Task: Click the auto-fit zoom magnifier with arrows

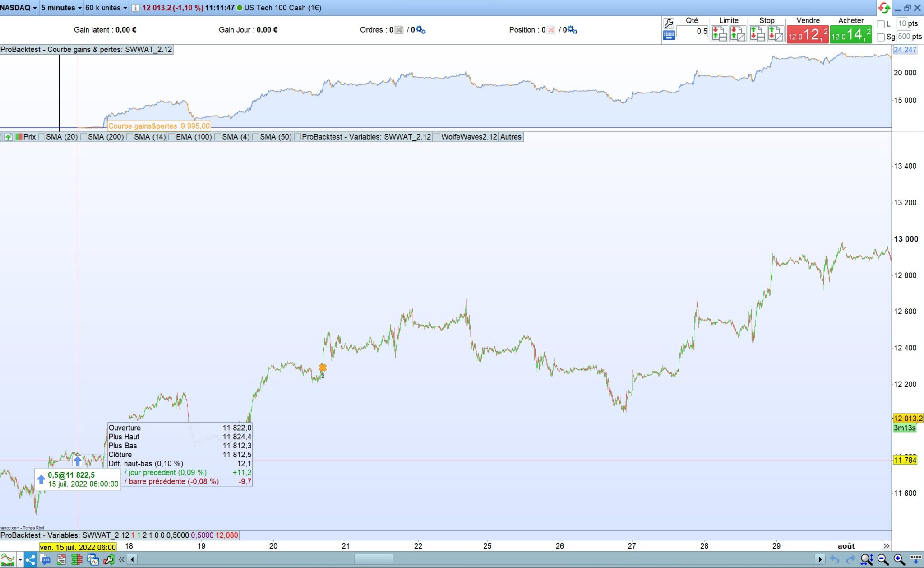Action: [866, 560]
